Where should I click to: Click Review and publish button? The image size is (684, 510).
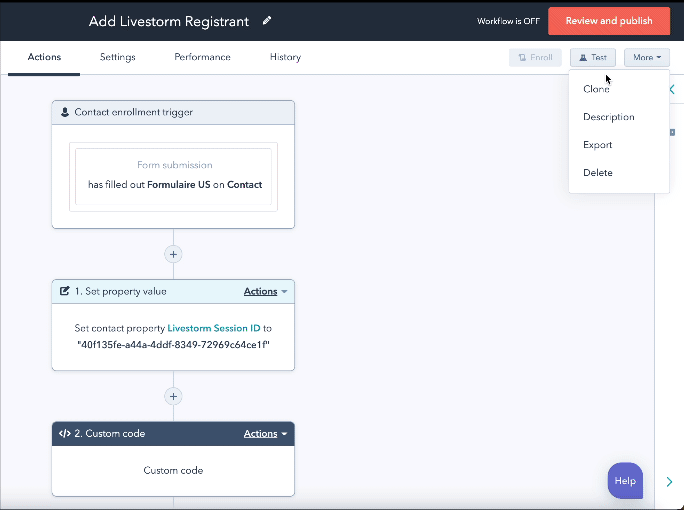point(609,21)
